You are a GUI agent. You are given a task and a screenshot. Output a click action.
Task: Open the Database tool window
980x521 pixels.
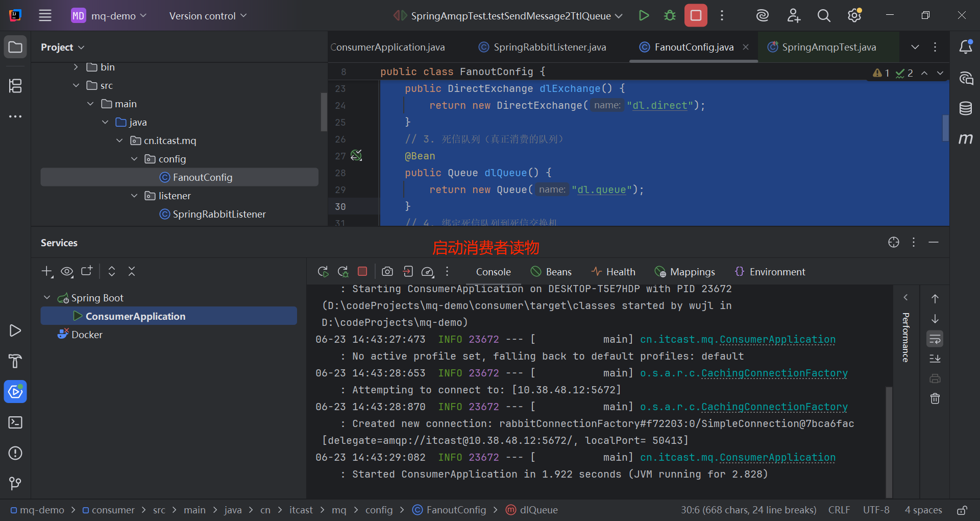tap(966, 108)
